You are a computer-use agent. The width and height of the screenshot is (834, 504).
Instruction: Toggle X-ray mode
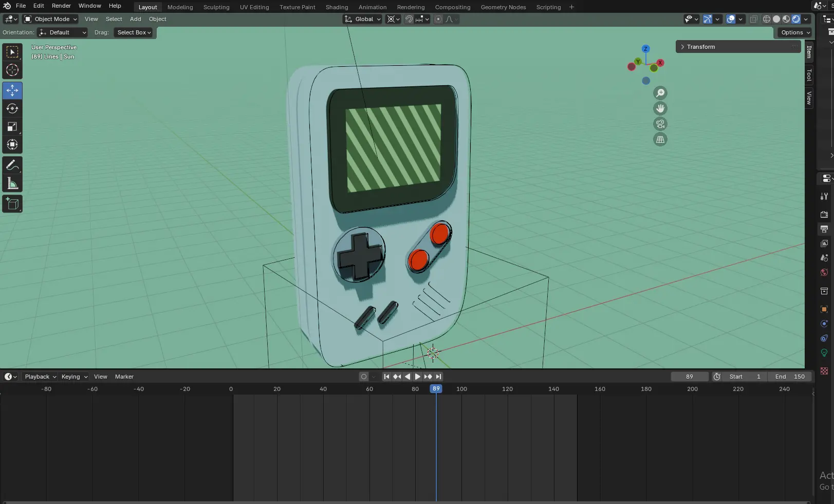coord(754,19)
